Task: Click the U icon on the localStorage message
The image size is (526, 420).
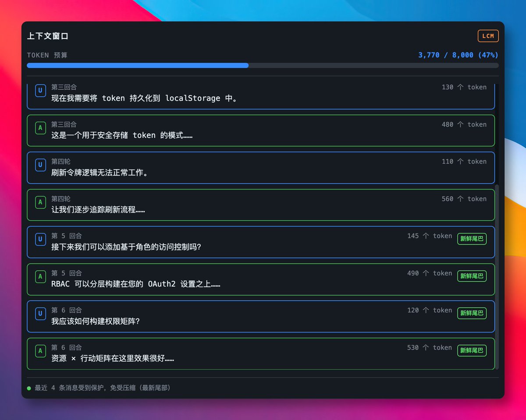Action: click(x=40, y=91)
